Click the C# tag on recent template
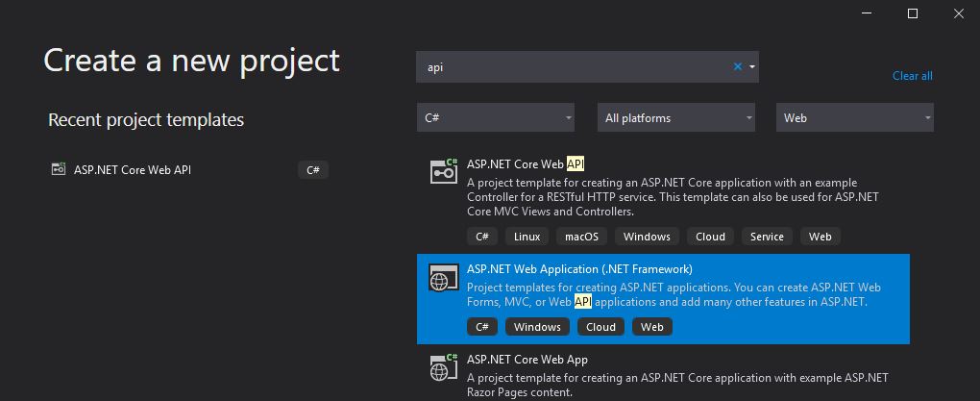The height and width of the screenshot is (401, 980). click(313, 170)
